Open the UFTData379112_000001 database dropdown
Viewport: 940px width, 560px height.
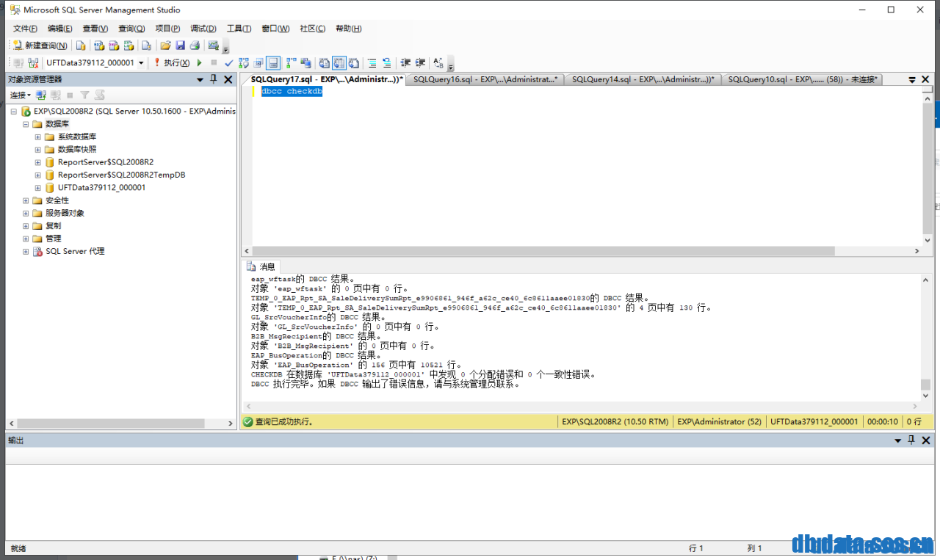141,63
